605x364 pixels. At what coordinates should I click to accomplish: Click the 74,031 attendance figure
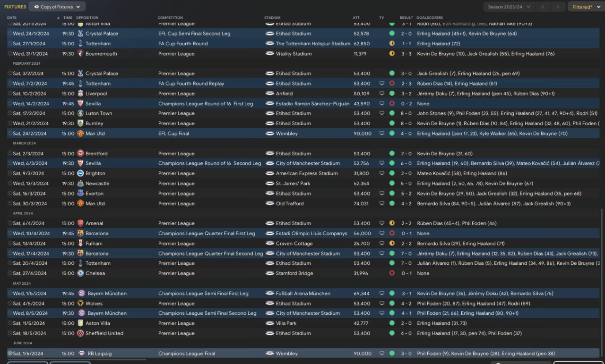(361, 203)
